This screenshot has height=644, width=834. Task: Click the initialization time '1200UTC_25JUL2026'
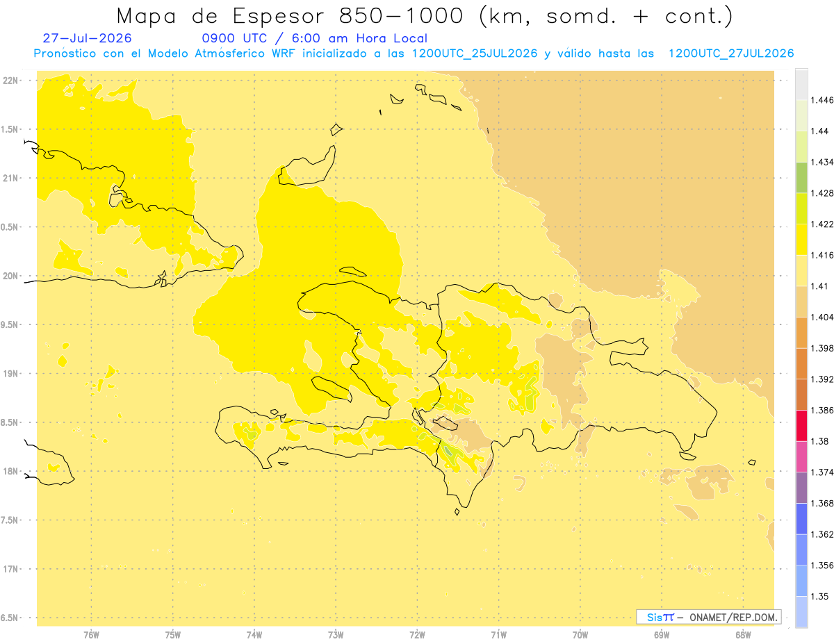pyautogui.click(x=475, y=53)
